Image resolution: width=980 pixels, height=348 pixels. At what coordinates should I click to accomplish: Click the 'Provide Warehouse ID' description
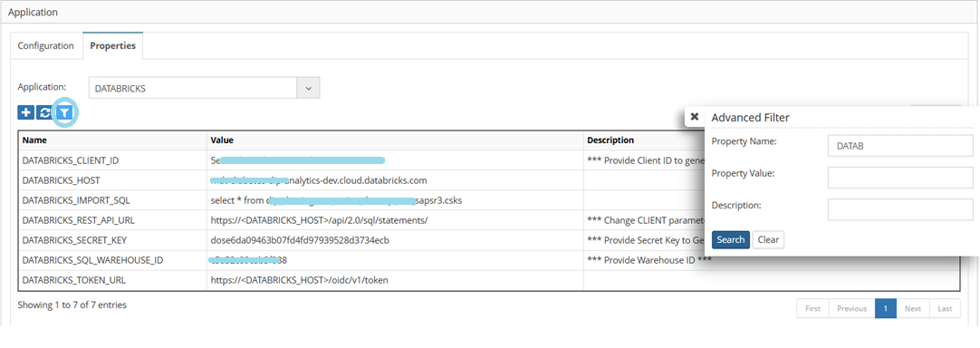[649, 260]
